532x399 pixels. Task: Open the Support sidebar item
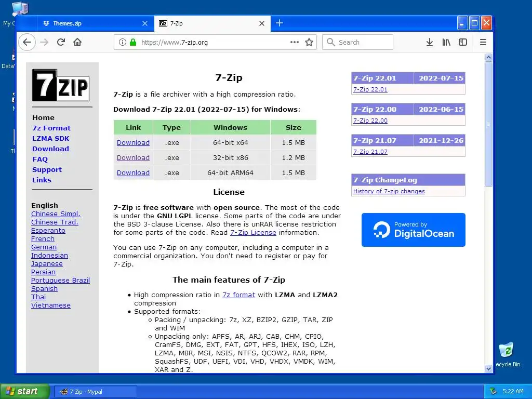pyautogui.click(x=47, y=170)
